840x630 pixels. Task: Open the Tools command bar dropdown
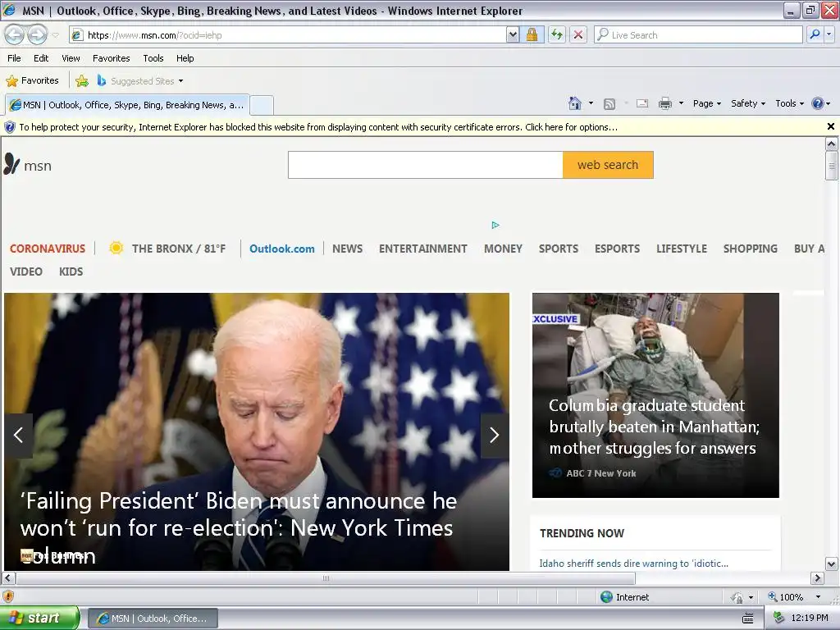789,103
